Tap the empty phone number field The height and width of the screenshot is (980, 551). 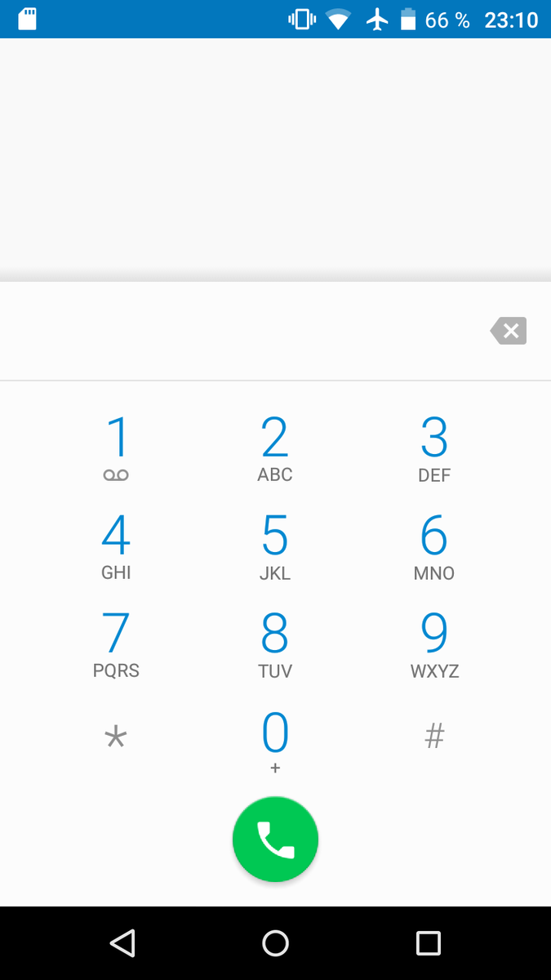(237, 331)
